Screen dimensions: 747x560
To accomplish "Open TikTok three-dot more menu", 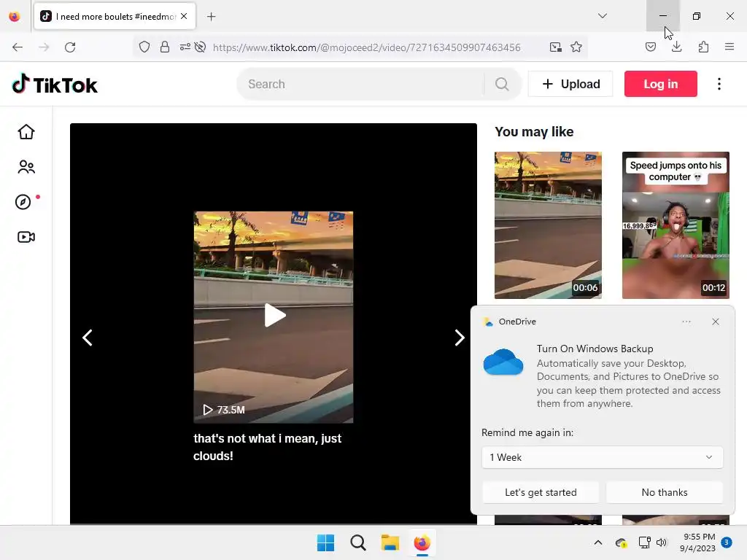I will pyautogui.click(x=719, y=84).
